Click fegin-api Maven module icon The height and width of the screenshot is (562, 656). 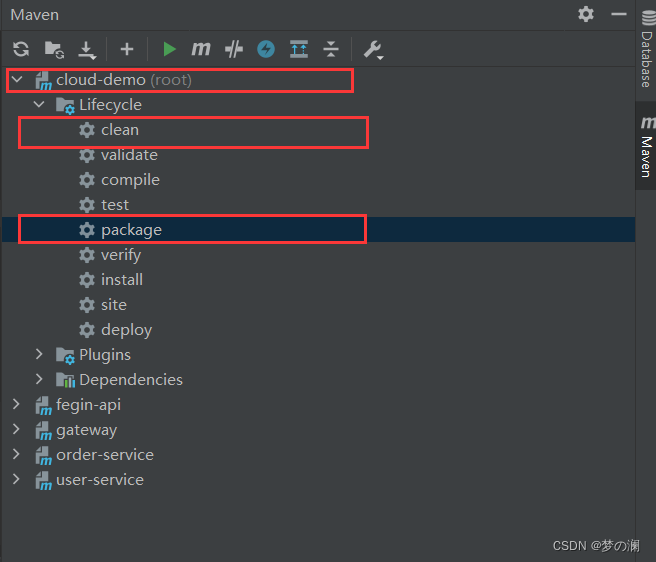43,405
